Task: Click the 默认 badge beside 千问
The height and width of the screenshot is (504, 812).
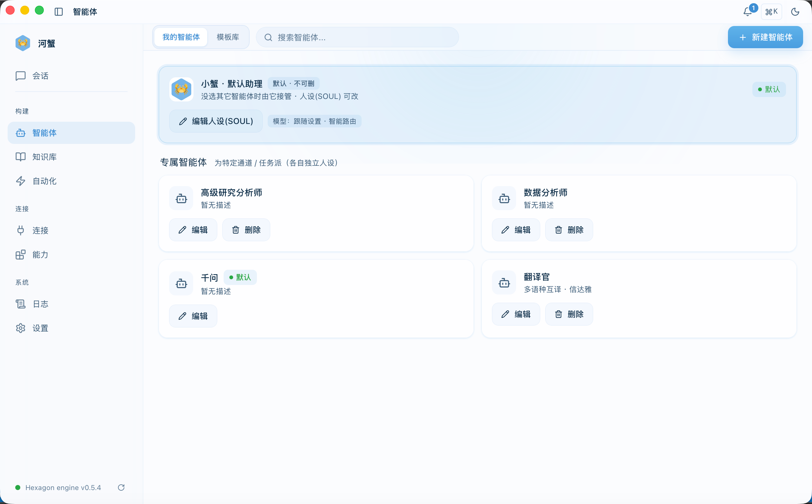Action: tap(240, 277)
